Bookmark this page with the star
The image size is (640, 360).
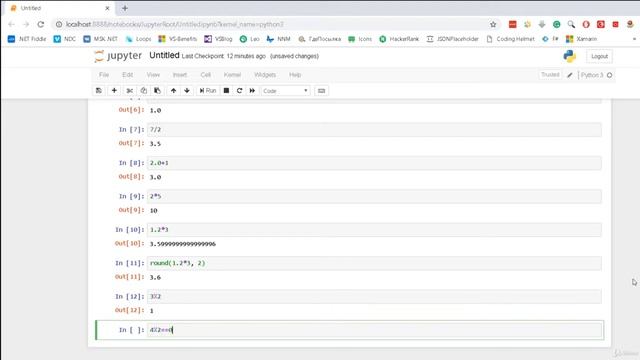click(x=493, y=24)
